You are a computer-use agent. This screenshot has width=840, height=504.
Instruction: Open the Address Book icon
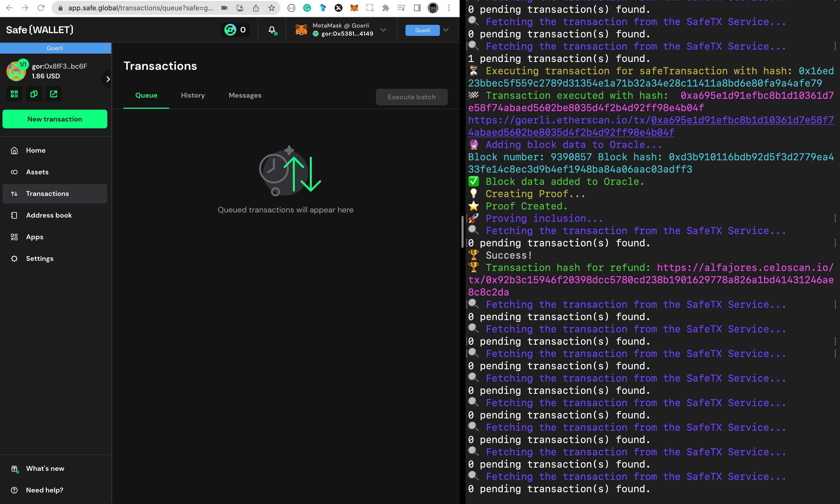pos(15,215)
